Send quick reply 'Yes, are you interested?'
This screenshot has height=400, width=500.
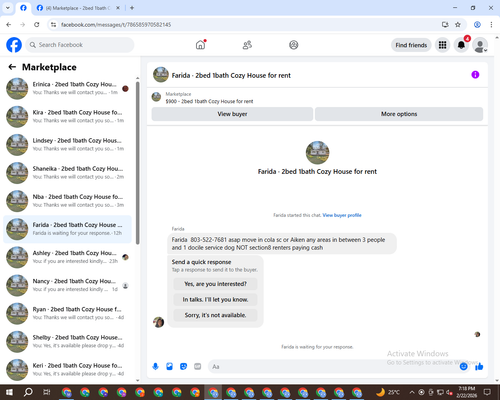pos(215,284)
